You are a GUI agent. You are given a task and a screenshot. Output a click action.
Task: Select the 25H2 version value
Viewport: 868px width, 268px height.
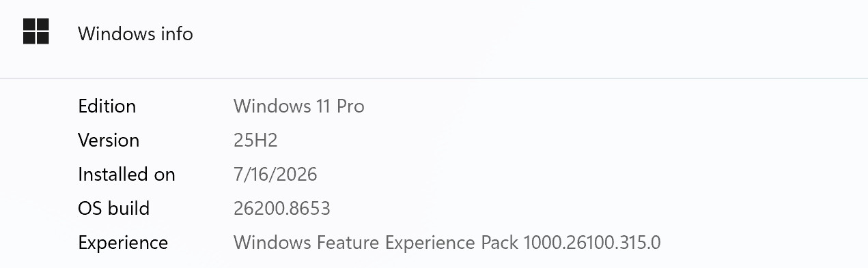pyautogui.click(x=255, y=140)
